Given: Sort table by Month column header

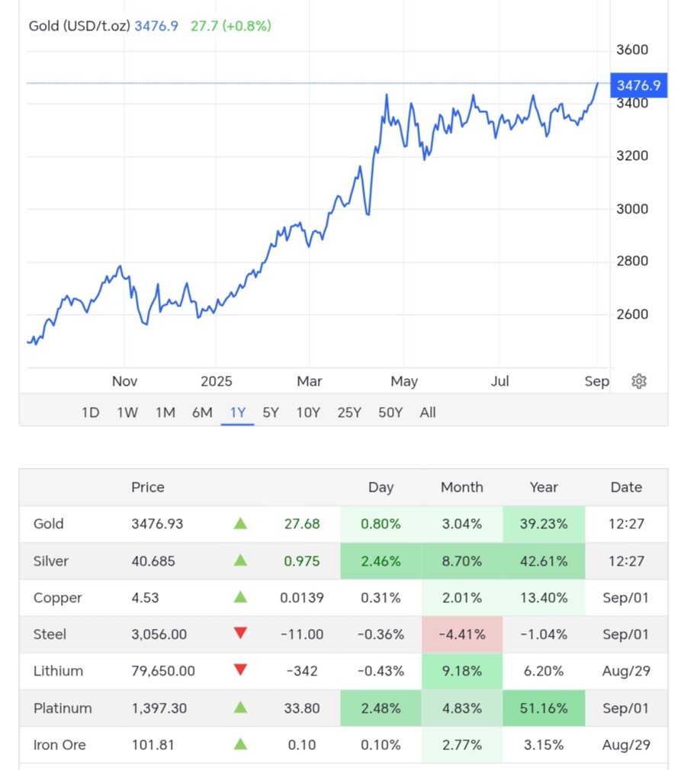Looking at the screenshot, I should click(x=462, y=487).
